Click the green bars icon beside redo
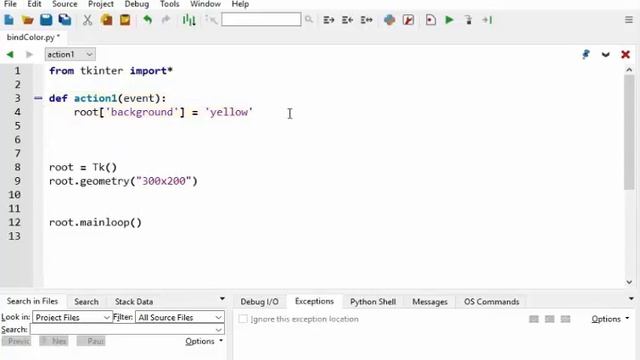 click(189, 20)
